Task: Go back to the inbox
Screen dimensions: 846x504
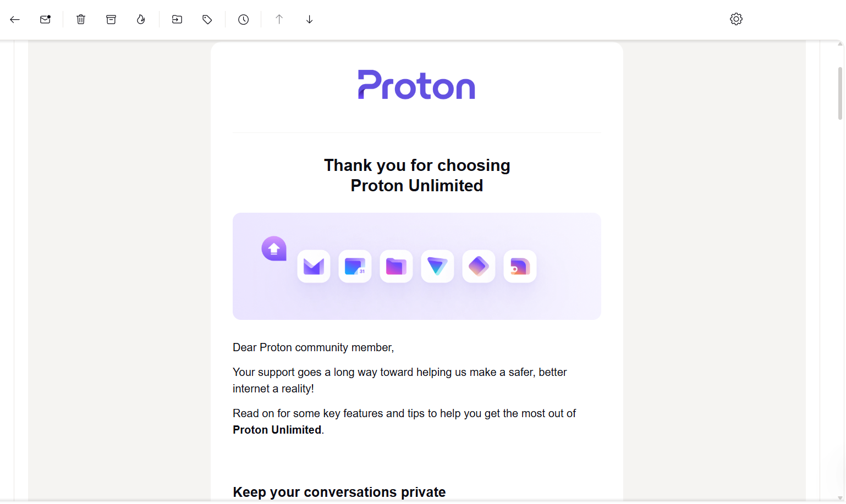Action: 14,19
